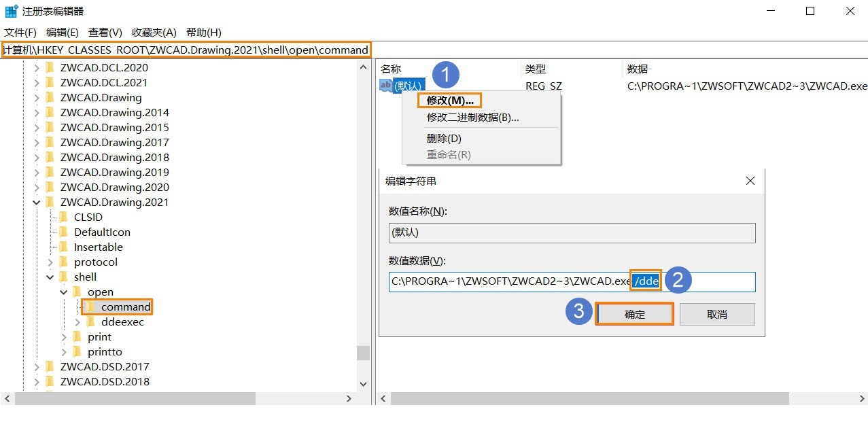The width and height of the screenshot is (868, 437).
Task: Choose 修改(M)... from the context menu
Action: pyautogui.click(x=450, y=100)
